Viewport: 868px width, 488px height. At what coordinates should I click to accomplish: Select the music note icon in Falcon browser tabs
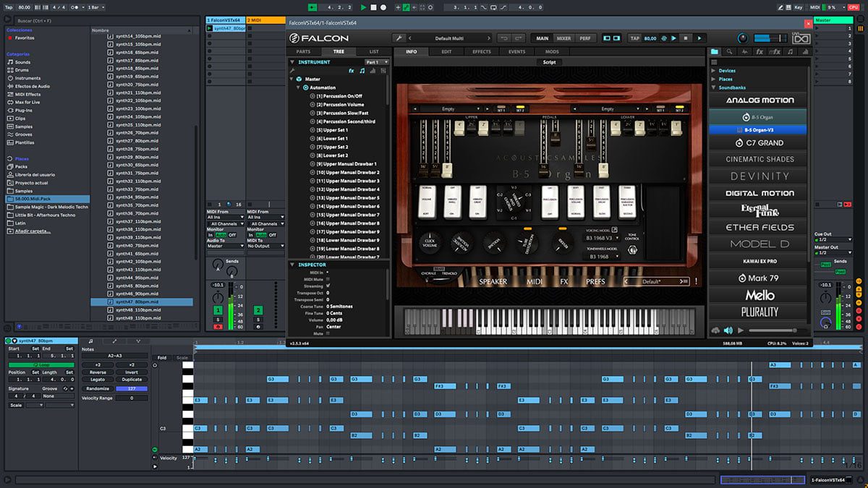pos(790,51)
